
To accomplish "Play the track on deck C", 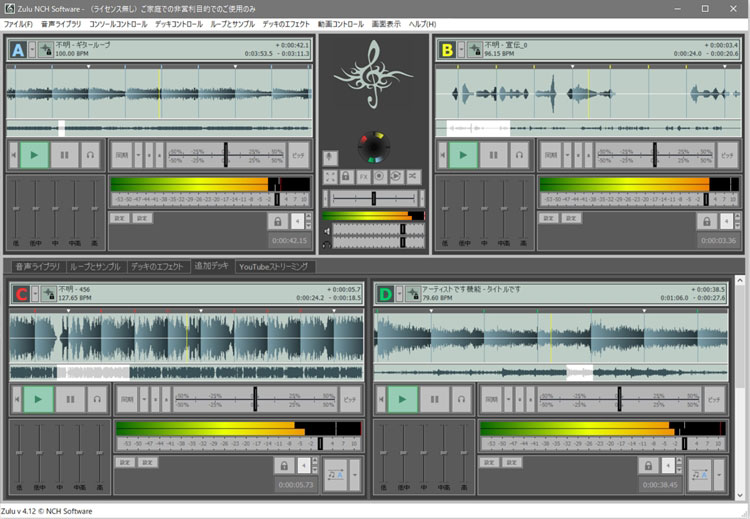I will point(38,399).
